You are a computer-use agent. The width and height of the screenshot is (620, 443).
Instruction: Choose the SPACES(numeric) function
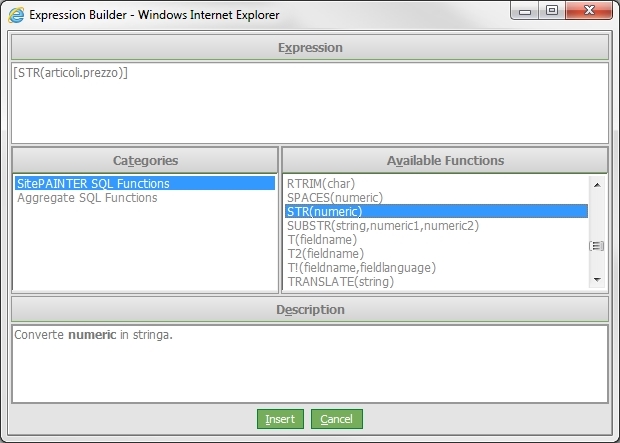(337, 198)
